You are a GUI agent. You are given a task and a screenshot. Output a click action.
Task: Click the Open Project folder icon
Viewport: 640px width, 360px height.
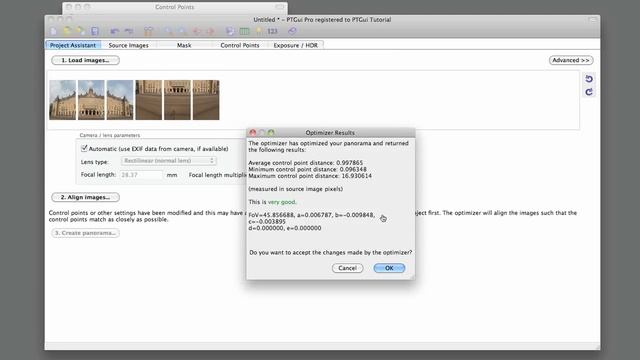[x=67, y=31]
